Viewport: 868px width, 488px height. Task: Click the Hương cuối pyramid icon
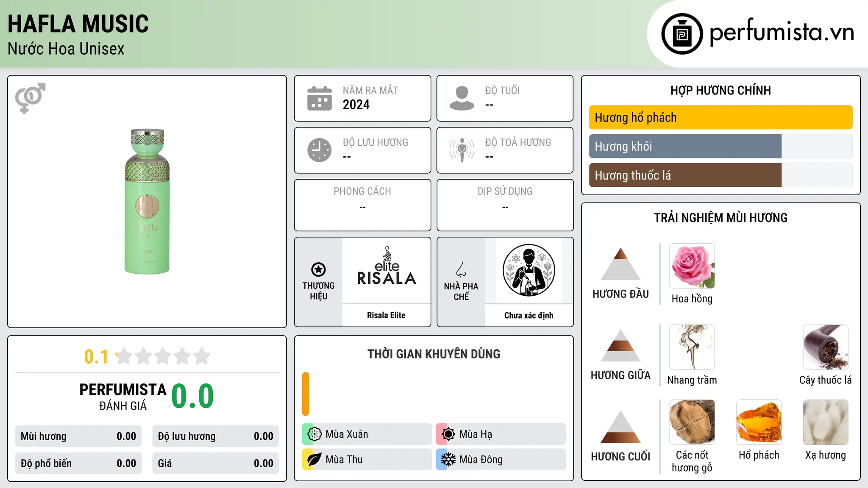pyautogui.click(x=620, y=427)
